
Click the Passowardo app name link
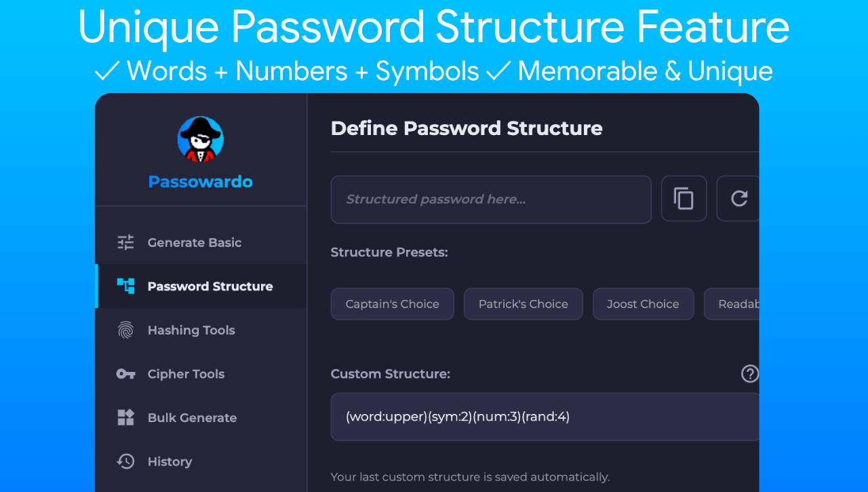[201, 182]
